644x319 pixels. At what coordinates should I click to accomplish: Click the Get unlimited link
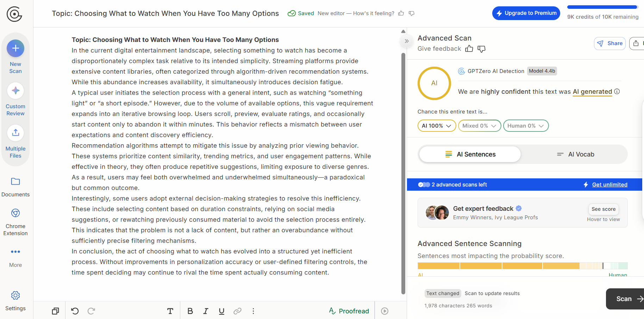click(609, 185)
